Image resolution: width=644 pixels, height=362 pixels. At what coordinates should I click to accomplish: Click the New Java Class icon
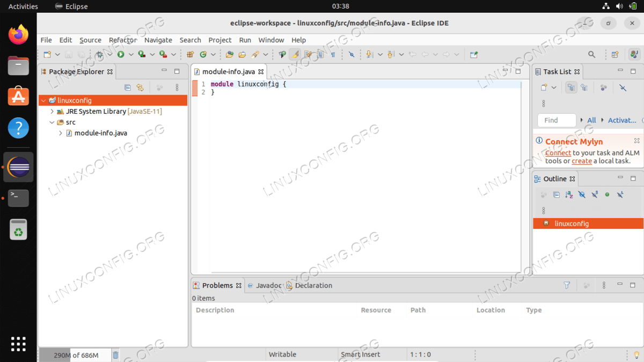(203, 54)
